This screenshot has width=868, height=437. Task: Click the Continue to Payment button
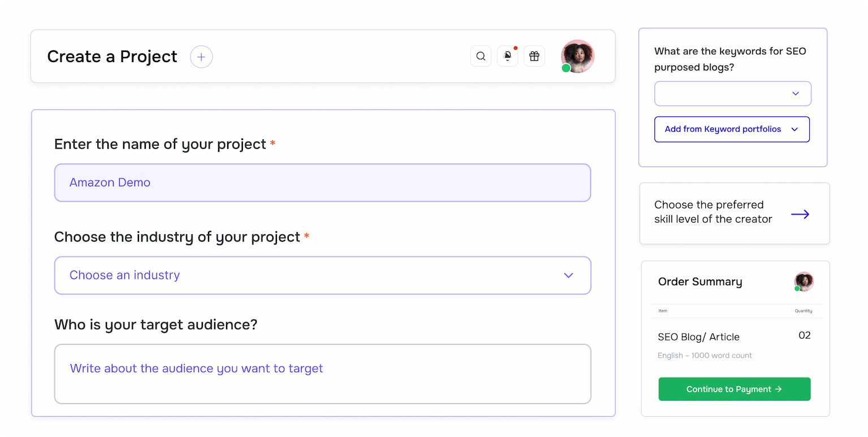(734, 389)
